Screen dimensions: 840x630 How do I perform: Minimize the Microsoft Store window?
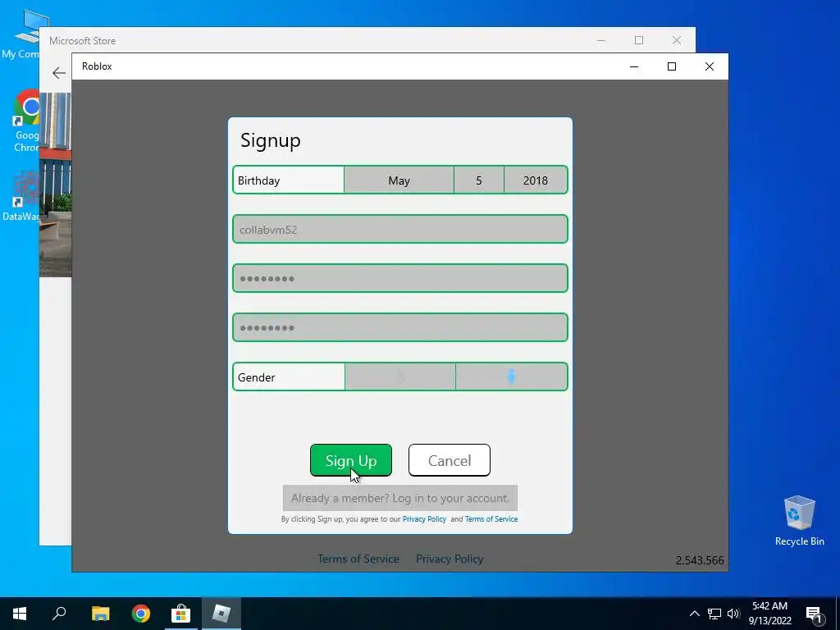(601, 40)
